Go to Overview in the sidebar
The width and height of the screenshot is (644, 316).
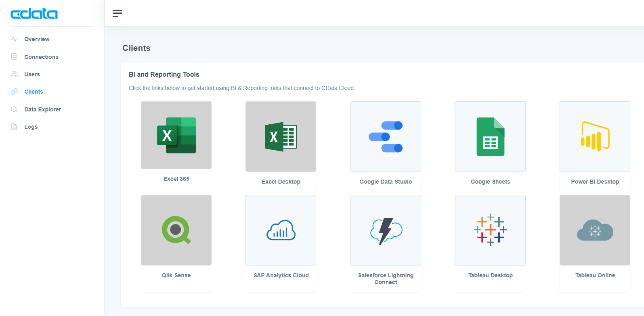pos(37,39)
